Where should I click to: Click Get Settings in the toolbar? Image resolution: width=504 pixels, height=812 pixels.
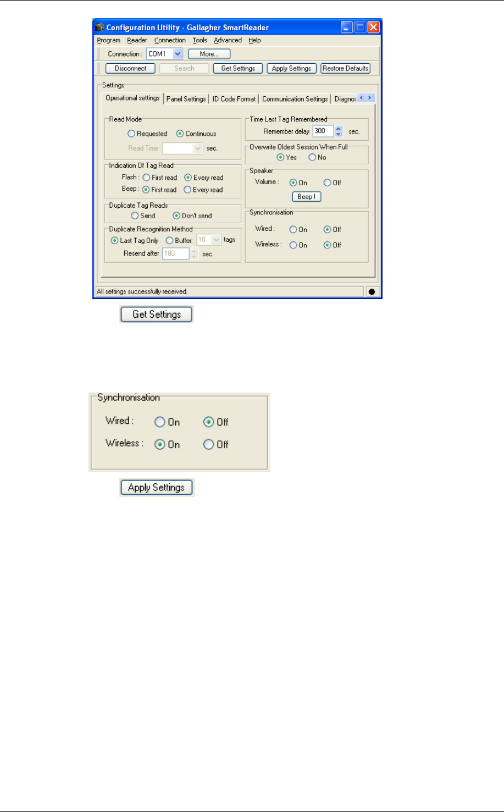pyautogui.click(x=238, y=69)
